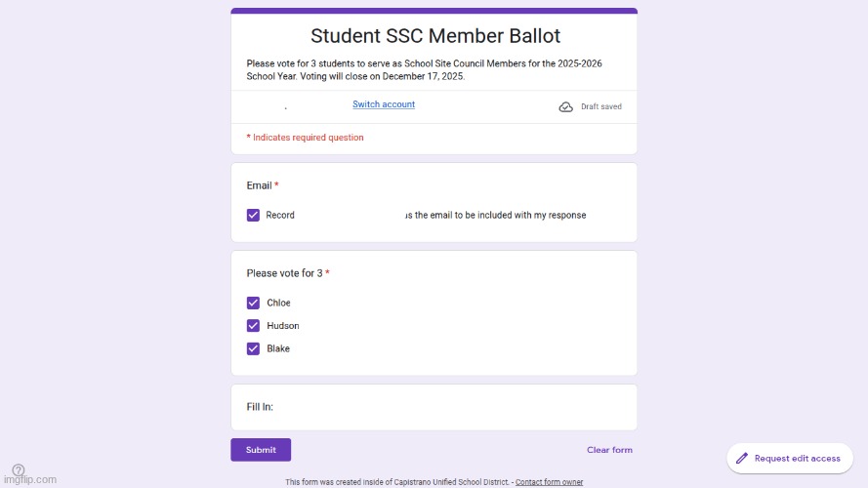Click the cloud Draft saved icon
Viewport: 868px width, 488px height.
[566, 107]
